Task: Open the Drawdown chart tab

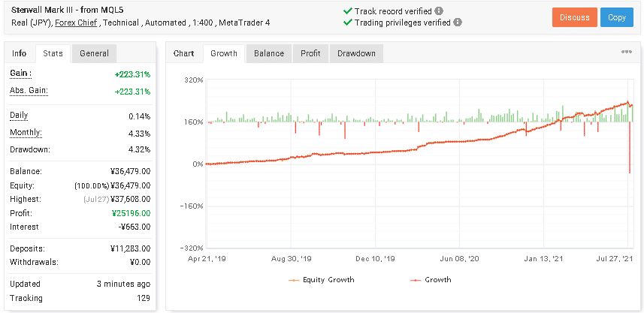Action: point(357,53)
